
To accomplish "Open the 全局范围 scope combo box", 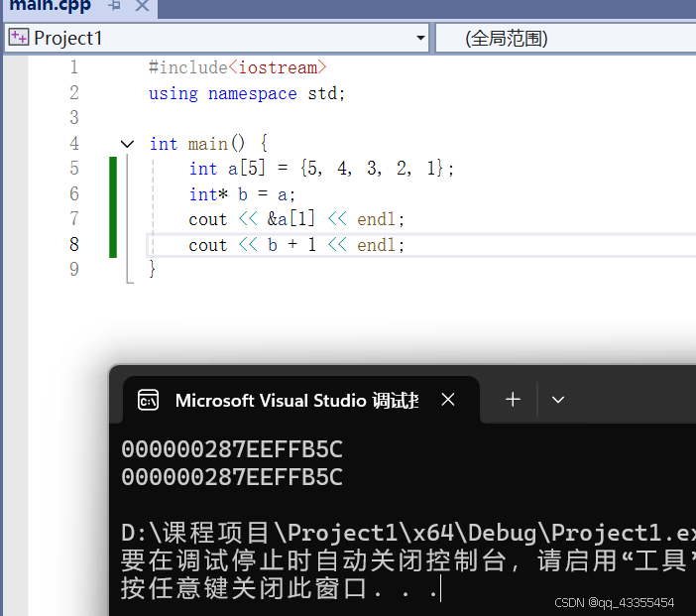I will [565, 39].
